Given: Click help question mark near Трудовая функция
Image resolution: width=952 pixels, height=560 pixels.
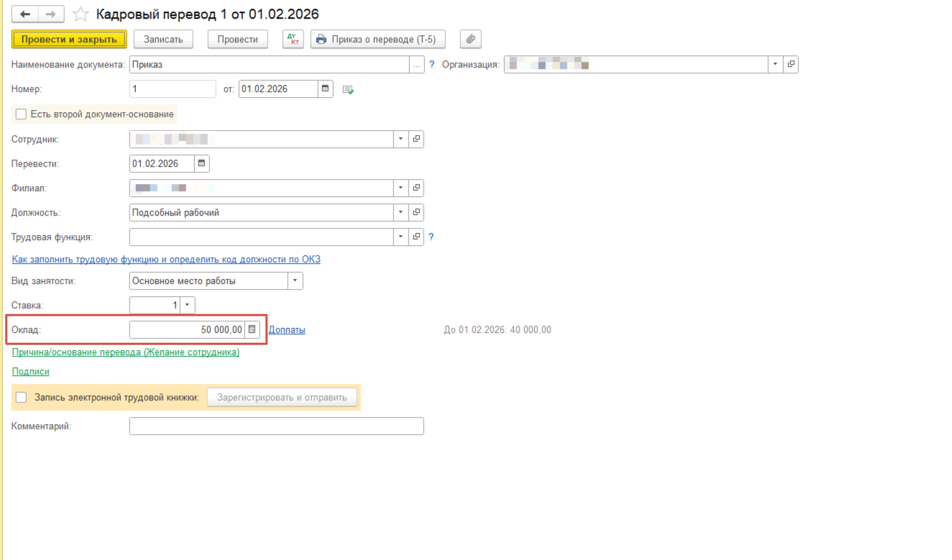Looking at the screenshot, I should tap(431, 237).
